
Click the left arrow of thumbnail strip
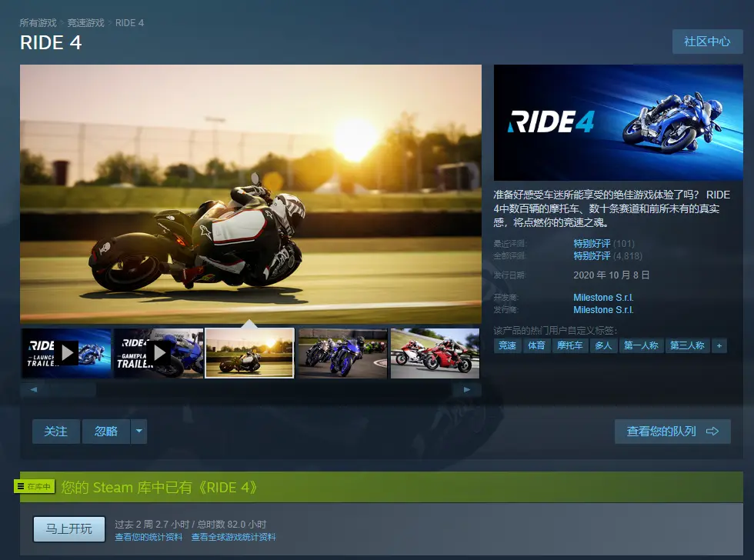[33, 389]
